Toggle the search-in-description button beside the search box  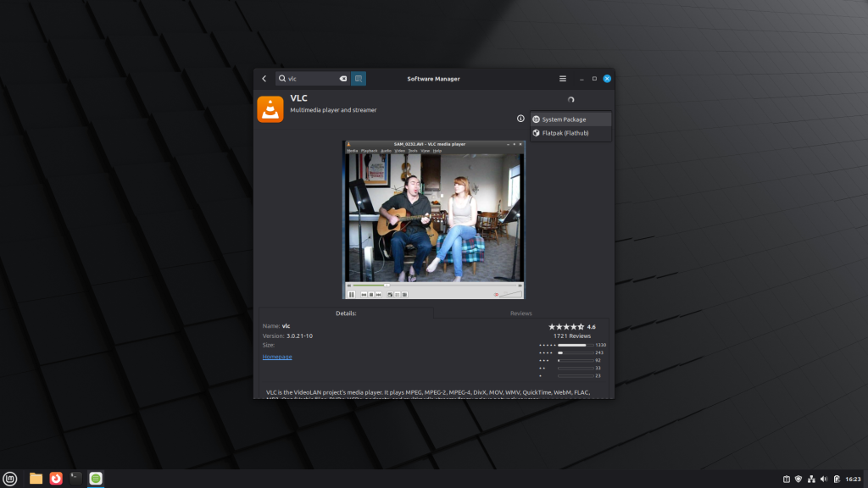(x=359, y=79)
